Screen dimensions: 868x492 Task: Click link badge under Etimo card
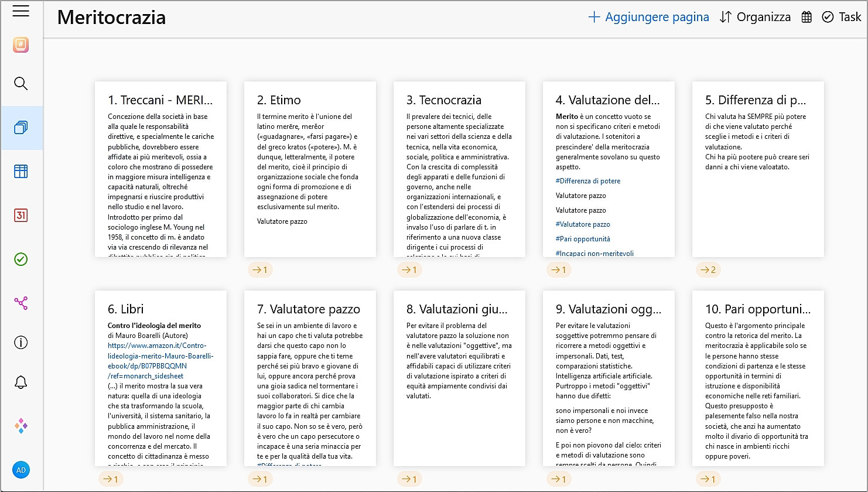(x=259, y=270)
